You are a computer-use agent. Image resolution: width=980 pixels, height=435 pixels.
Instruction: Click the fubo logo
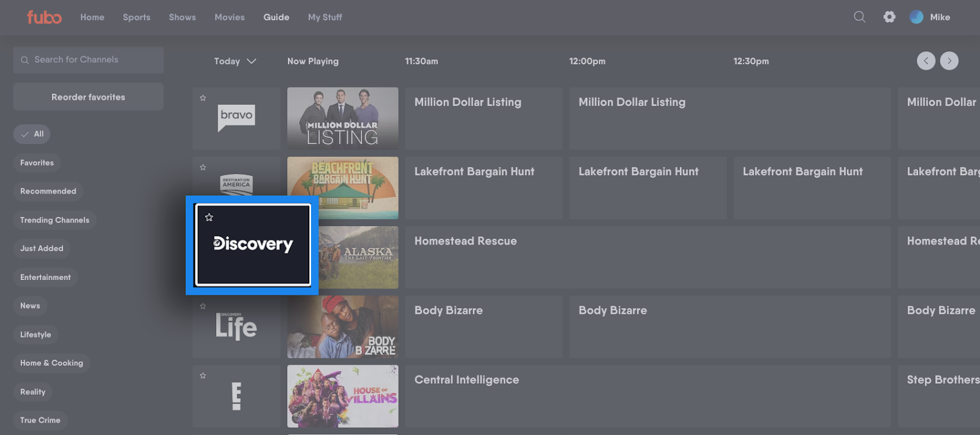44,17
